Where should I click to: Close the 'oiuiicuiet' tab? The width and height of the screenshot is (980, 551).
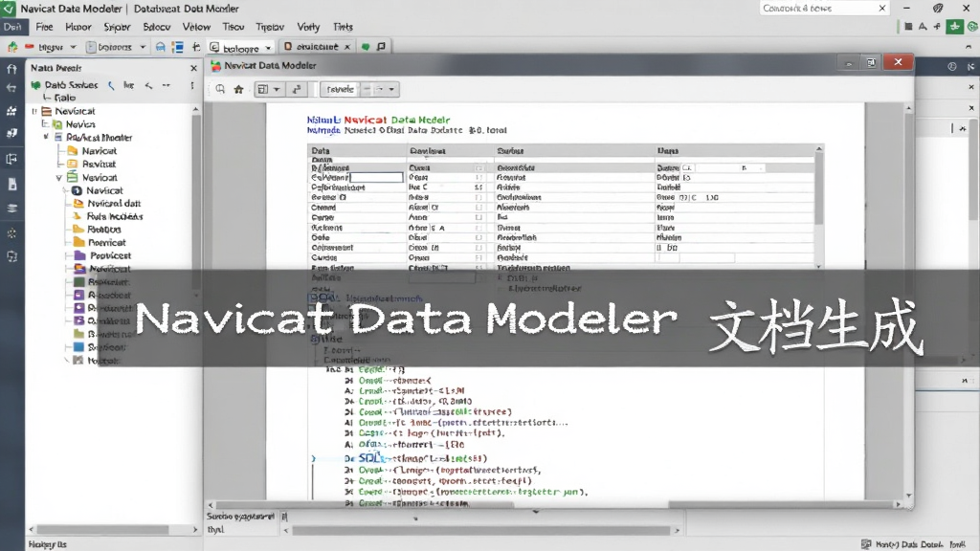(x=347, y=47)
